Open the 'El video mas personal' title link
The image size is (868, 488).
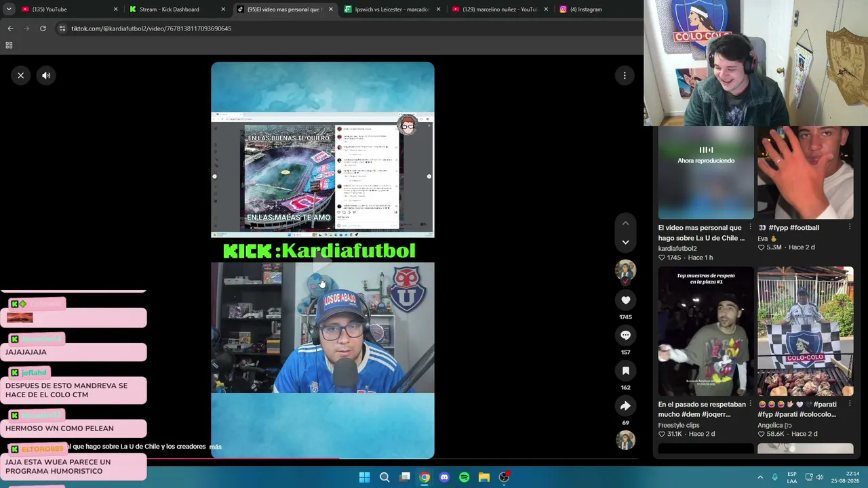[701, 232]
